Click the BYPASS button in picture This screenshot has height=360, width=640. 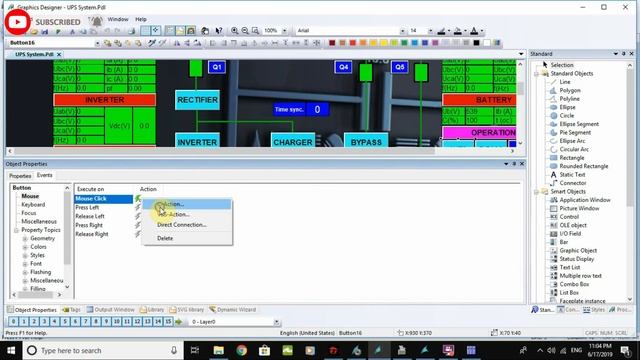click(x=366, y=140)
